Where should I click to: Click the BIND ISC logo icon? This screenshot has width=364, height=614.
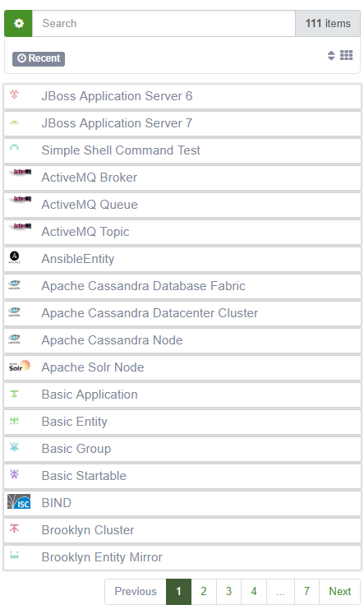click(19, 501)
